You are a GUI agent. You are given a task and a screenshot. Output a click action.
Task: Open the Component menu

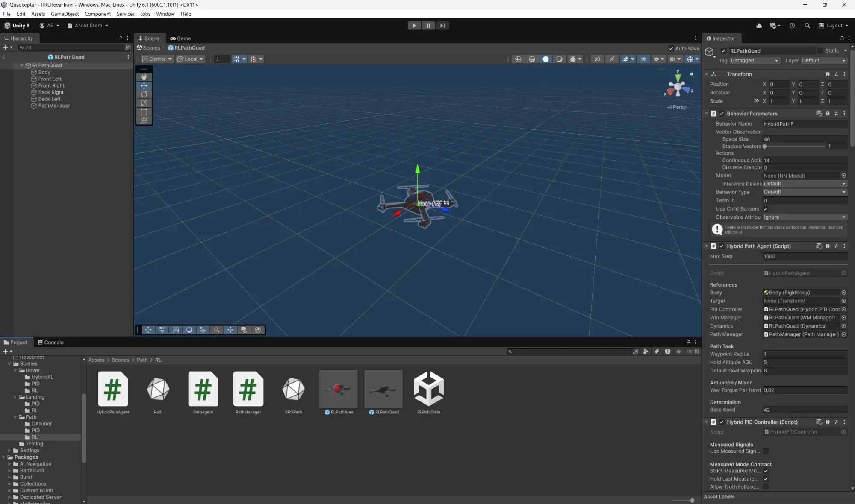click(x=97, y=14)
